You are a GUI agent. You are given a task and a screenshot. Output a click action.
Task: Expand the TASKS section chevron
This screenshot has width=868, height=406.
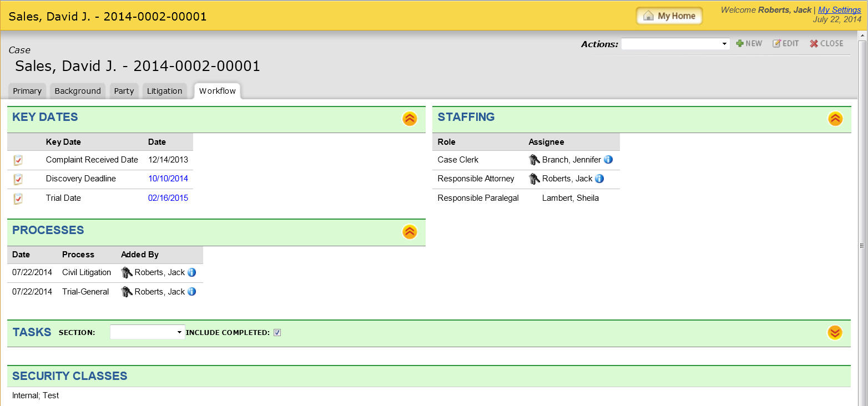(835, 333)
